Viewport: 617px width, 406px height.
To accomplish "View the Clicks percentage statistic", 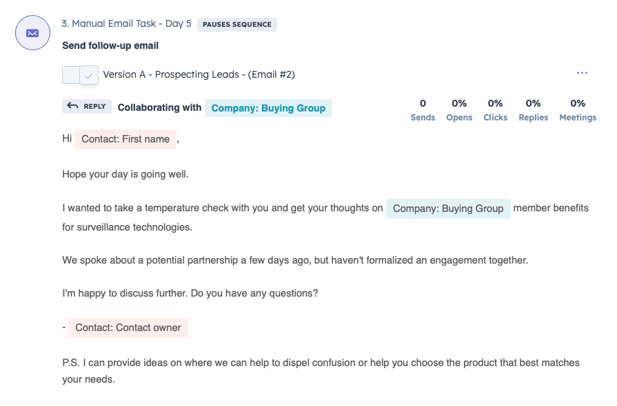I will click(495, 110).
